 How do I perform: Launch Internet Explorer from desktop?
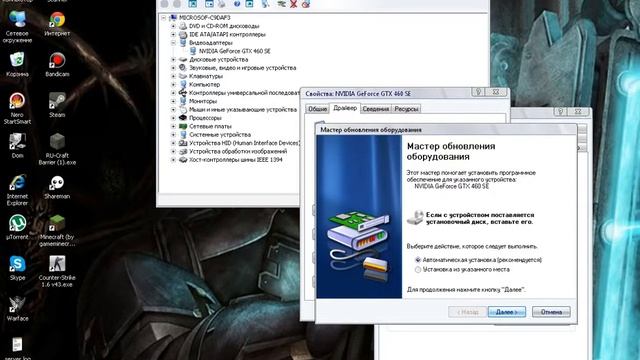[x=17, y=183]
